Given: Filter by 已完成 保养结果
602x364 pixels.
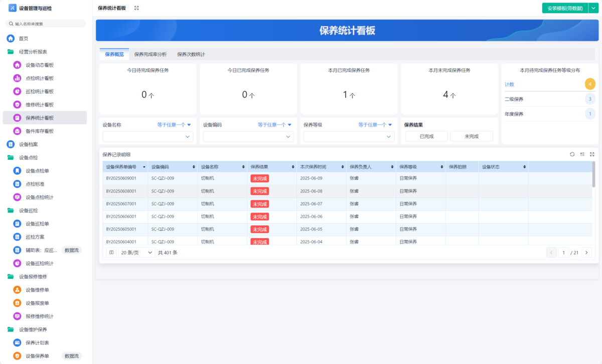Looking at the screenshot, I should (x=426, y=136).
